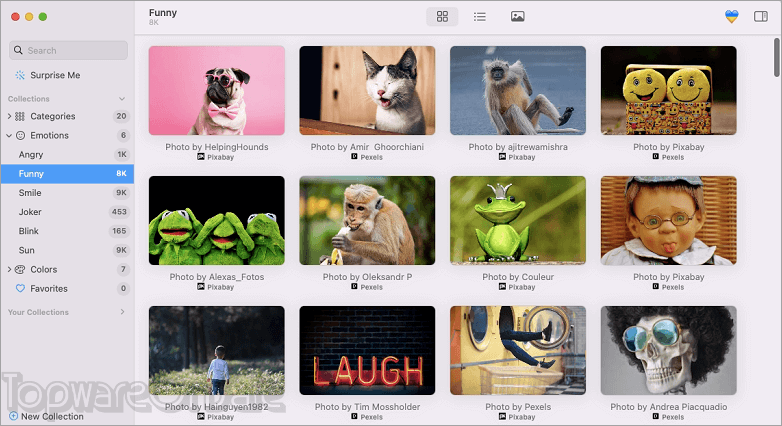Open the sitting gray monkey photo

tap(518, 90)
